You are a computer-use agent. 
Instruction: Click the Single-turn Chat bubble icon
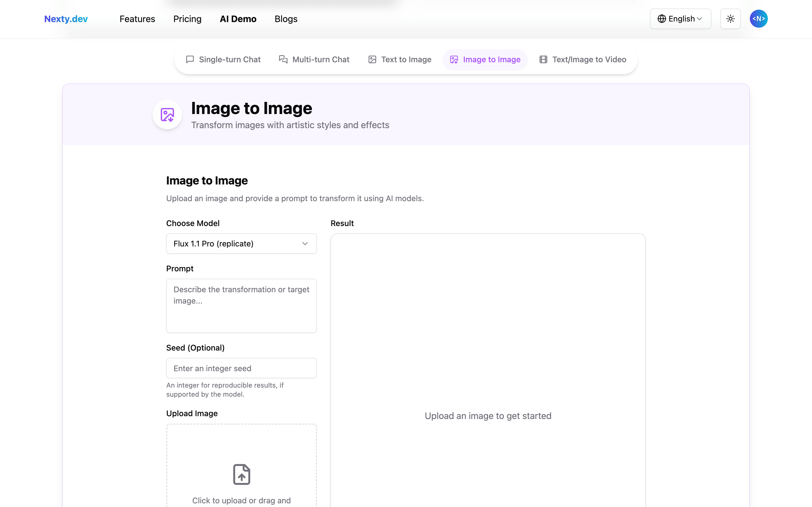(x=190, y=59)
